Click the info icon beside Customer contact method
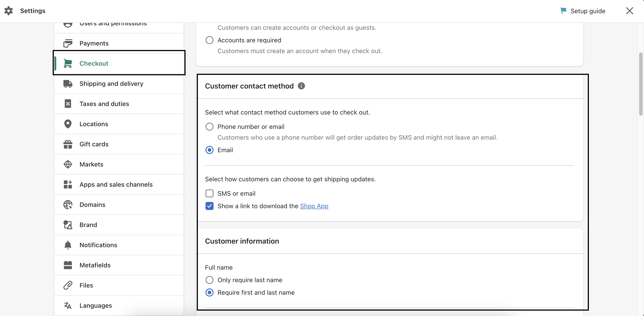The height and width of the screenshot is (316, 644). (301, 86)
